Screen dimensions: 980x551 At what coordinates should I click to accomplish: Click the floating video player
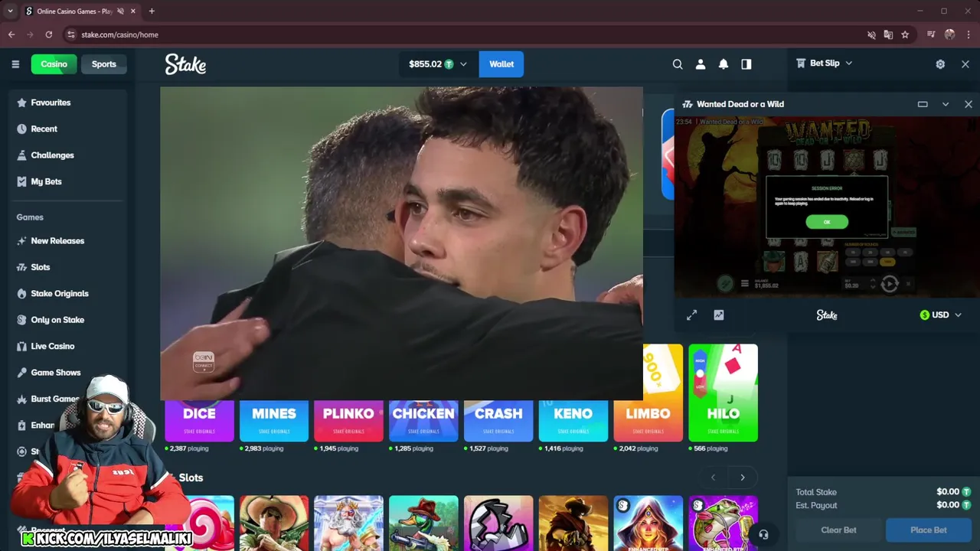pyautogui.click(x=401, y=243)
